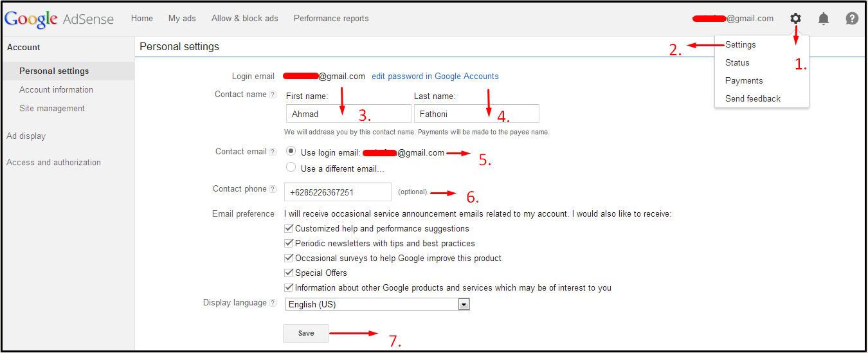Toggle Information about other Google products checkbox
The height and width of the screenshot is (353, 868).
[x=289, y=287]
